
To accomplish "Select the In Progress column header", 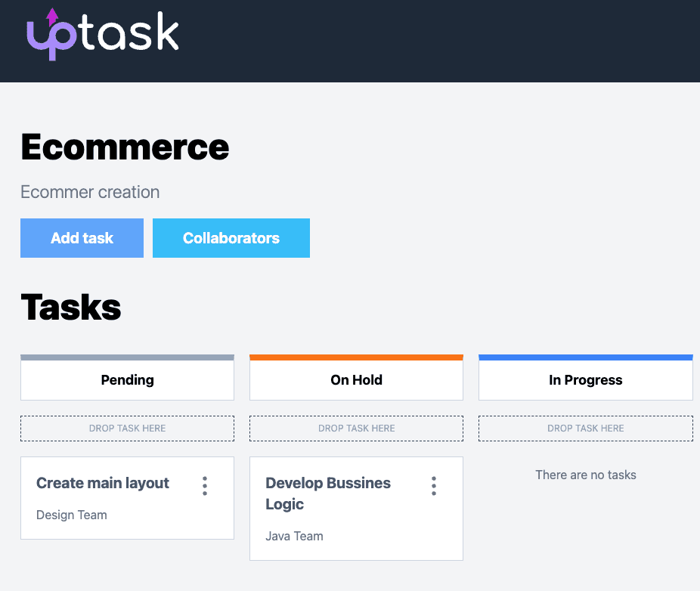I will pyautogui.click(x=585, y=379).
